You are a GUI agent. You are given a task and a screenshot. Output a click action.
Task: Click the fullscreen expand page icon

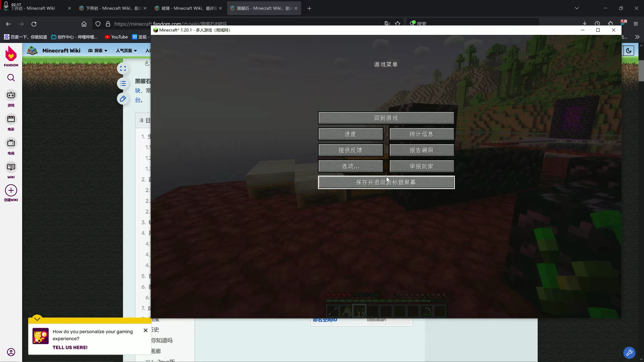click(x=123, y=68)
